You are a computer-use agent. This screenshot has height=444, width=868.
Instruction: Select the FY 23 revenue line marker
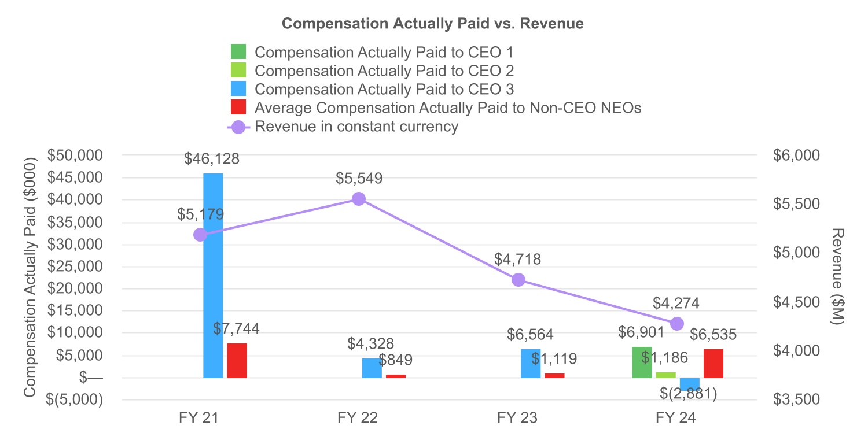(x=518, y=280)
